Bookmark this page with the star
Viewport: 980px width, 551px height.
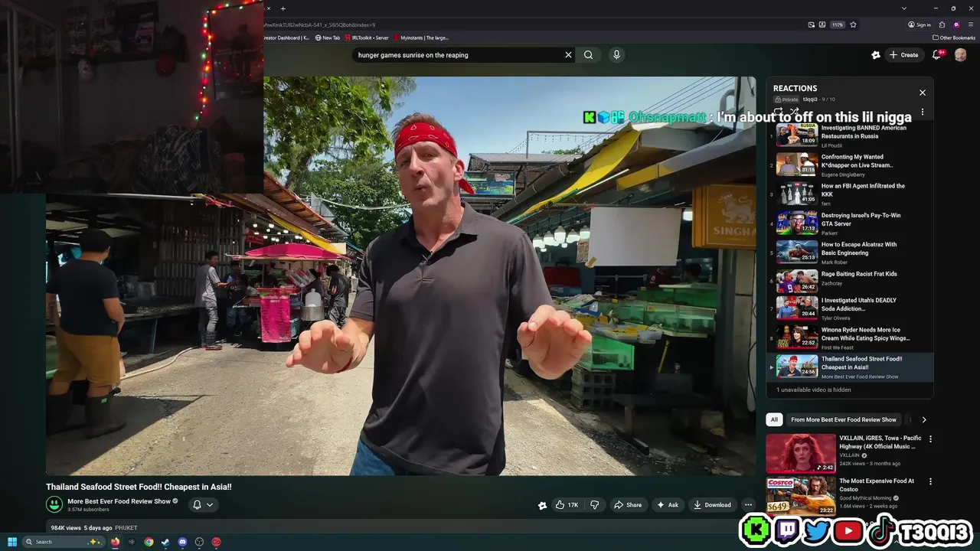[853, 24]
